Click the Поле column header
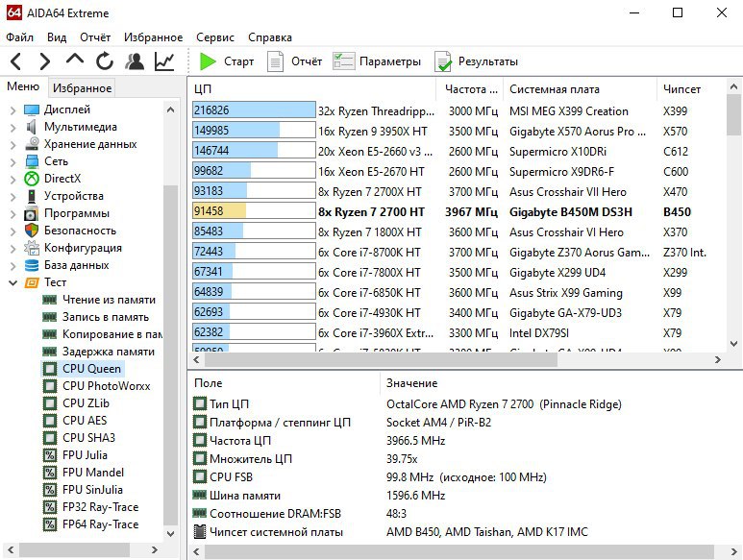This screenshot has width=743, height=560. (x=285, y=383)
